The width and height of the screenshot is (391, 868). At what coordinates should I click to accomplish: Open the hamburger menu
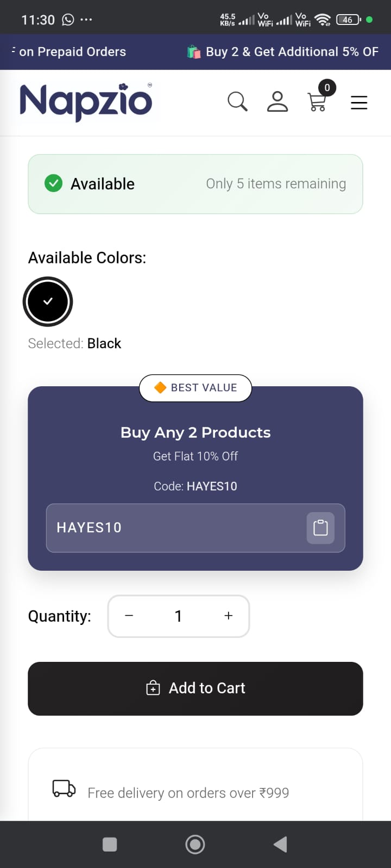point(359,103)
